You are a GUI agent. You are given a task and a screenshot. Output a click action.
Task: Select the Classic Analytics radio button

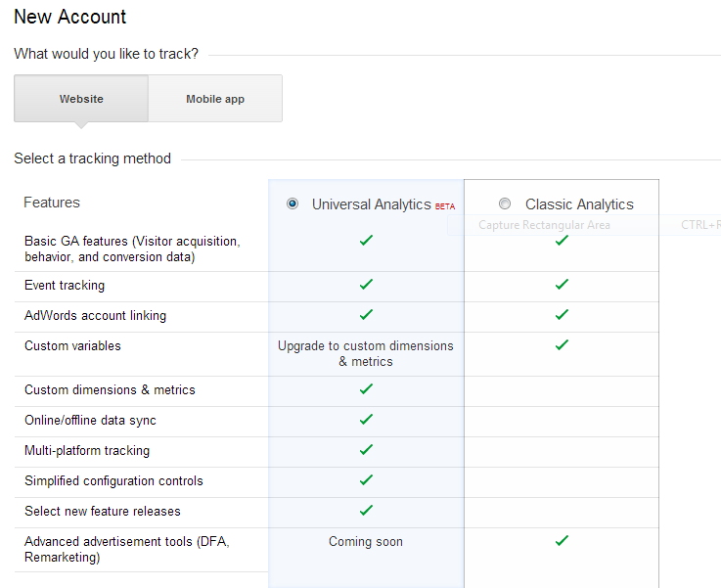(505, 204)
